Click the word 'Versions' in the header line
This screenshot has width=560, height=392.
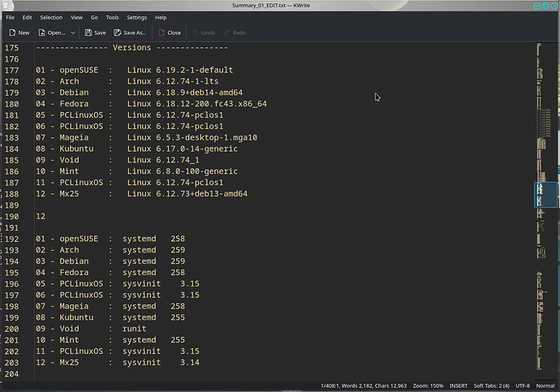[x=131, y=48]
